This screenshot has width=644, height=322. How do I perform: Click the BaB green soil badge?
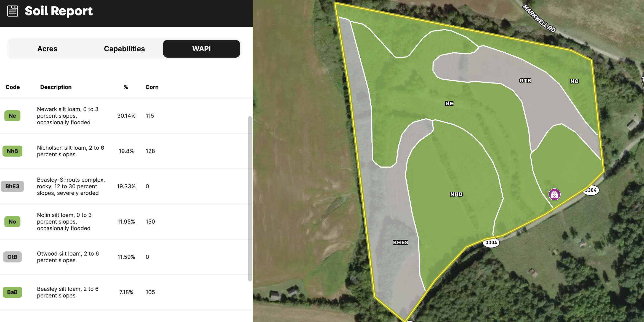12,292
